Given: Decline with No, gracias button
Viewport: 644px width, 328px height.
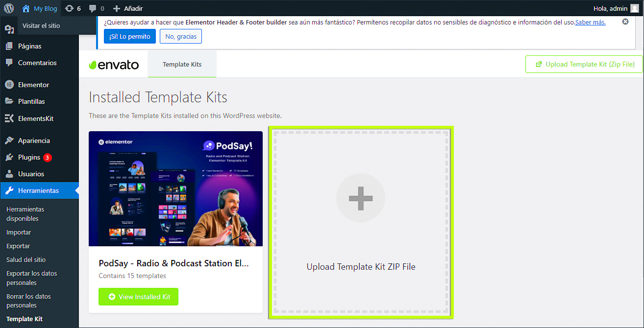Looking at the screenshot, I should point(181,36).
